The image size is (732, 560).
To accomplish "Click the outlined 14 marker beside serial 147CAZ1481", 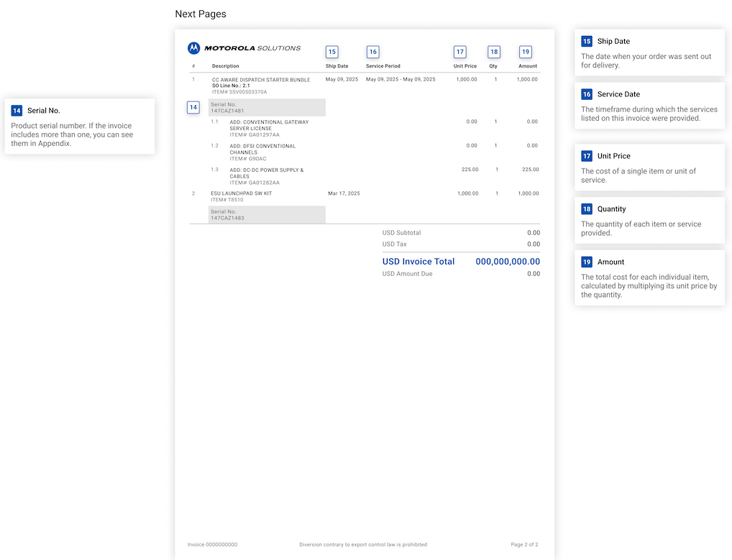I will (x=193, y=107).
